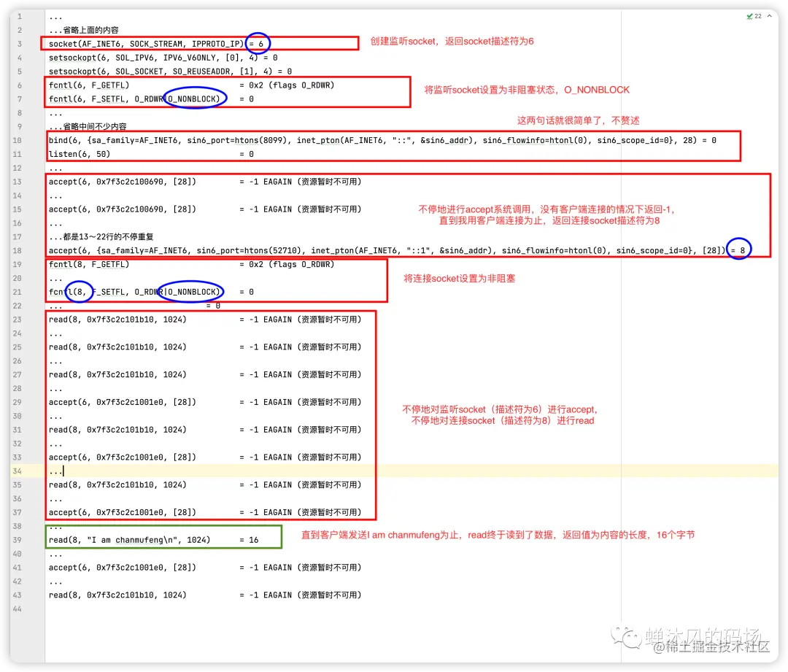Click gutter line number 34
The width and height of the screenshot is (788, 672).
click(18, 471)
